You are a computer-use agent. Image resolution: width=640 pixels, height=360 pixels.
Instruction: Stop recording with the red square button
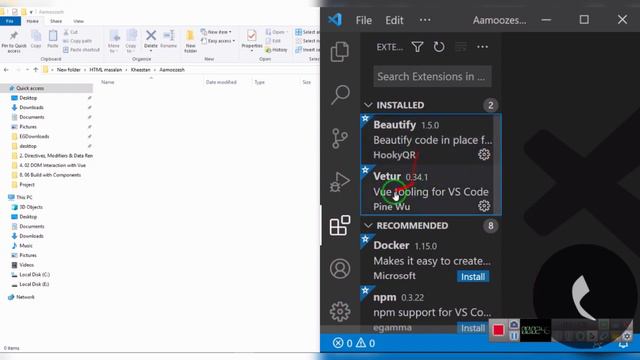click(498, 329)
